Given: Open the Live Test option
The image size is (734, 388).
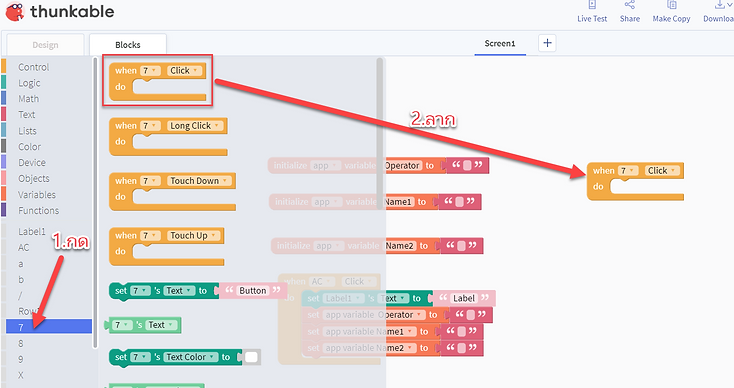Looking at the screenshot, I should 592,12.
